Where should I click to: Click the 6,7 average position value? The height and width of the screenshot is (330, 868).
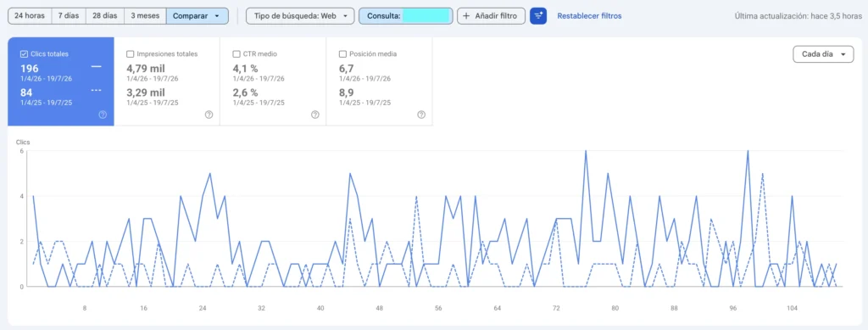(x=346, y=69)
